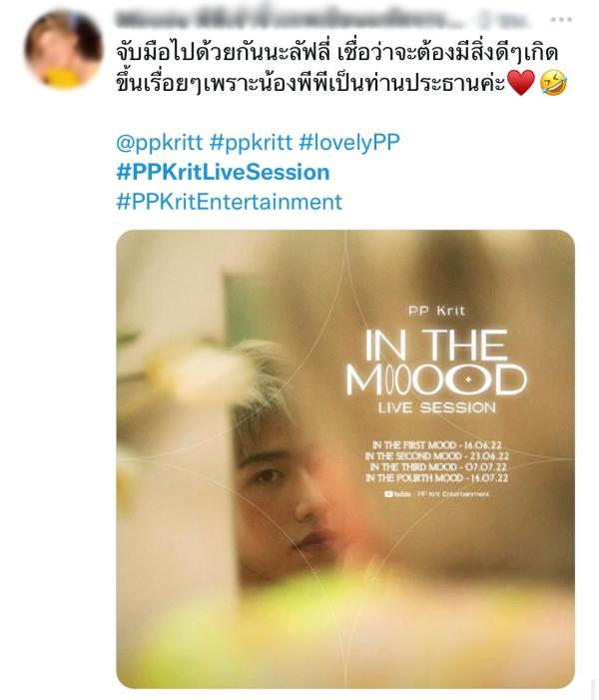Select the IN THE FOURTH MOOD date line
Image resolution: width=599 pixels, height=700 pixels.
(x=437, y=478)
